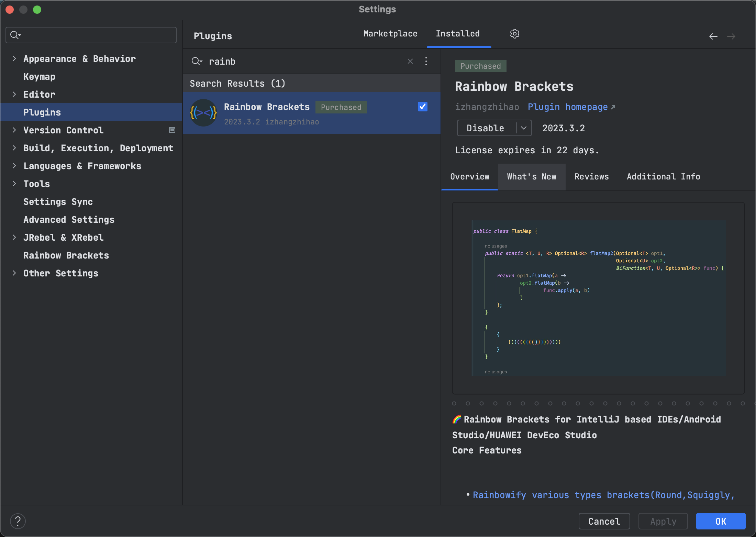Screen dimensions: 756x537
Task: Open the Plugin homepage link
Action: [x=568, y=107]
